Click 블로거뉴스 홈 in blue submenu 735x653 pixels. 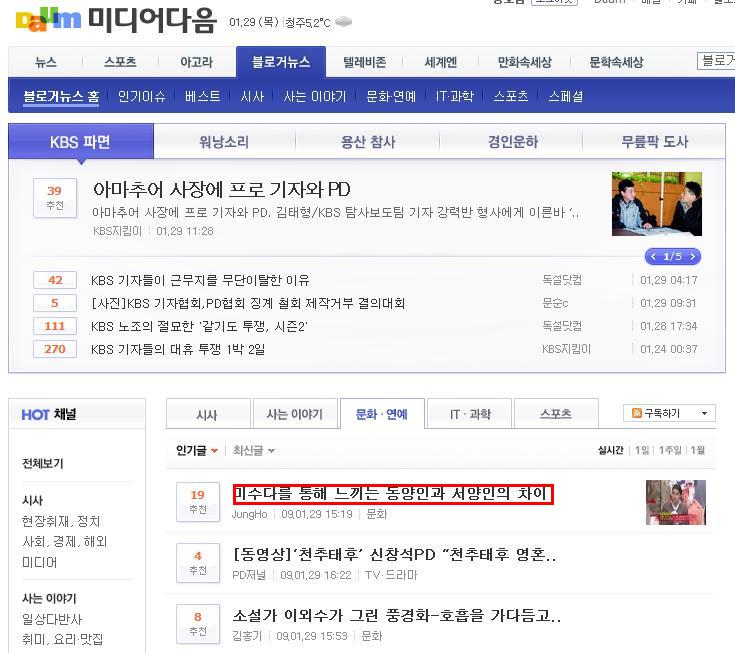point(61,97)
